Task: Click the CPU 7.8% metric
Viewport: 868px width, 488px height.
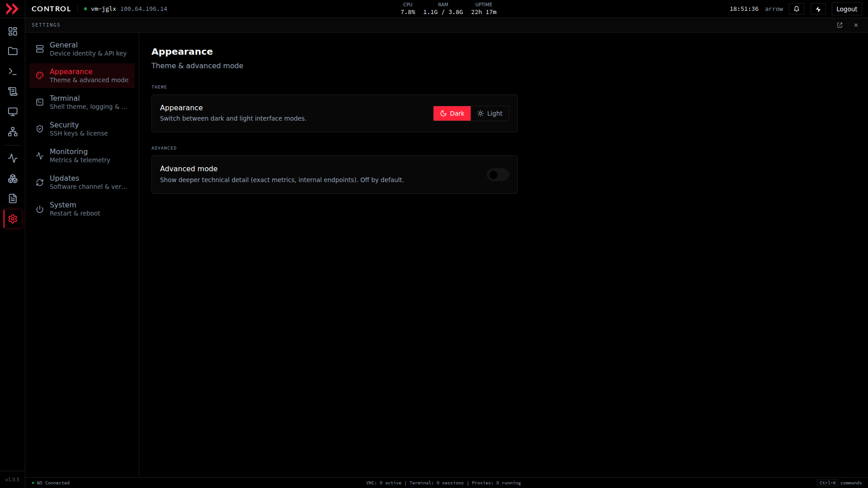Action: (408, 9)
